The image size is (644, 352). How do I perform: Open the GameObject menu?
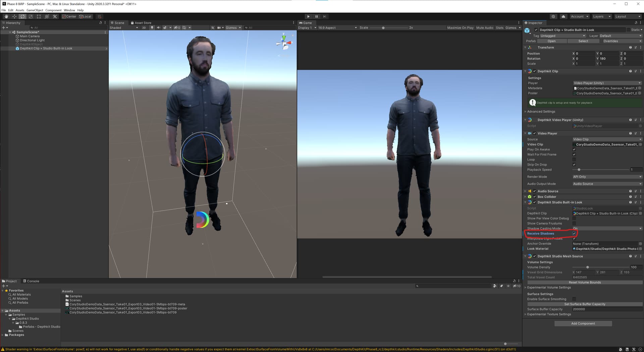35,10
